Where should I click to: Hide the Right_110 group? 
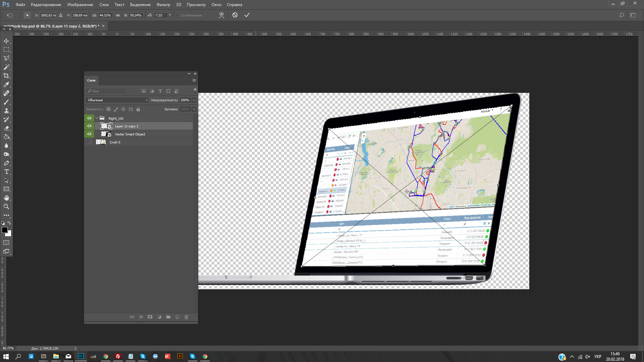[89, 118]
